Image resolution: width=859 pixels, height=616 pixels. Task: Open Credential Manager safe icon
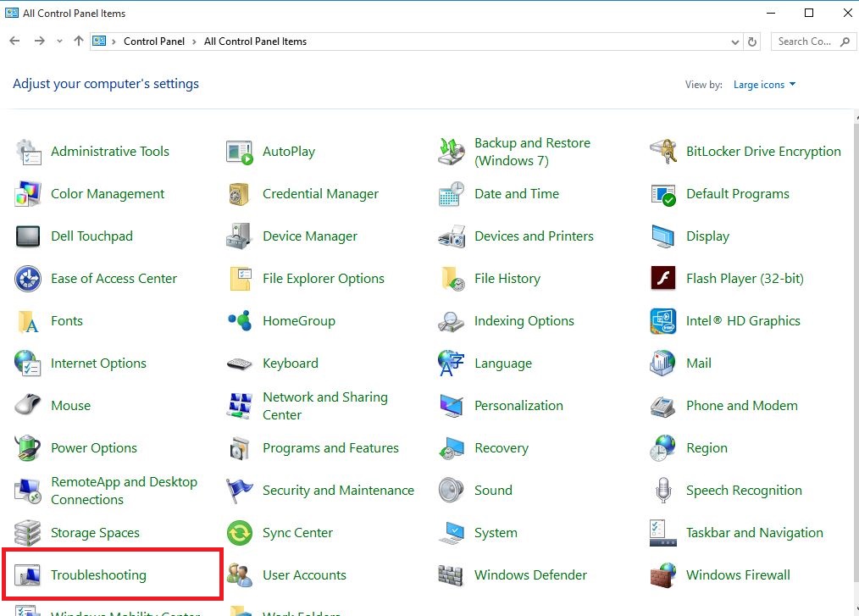tap(240, 194)
